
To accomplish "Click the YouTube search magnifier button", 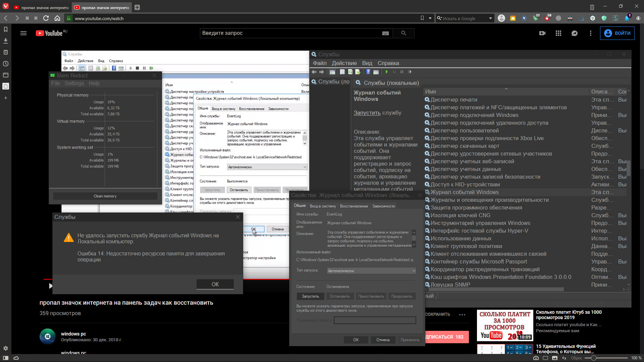I will coord(404,33).
